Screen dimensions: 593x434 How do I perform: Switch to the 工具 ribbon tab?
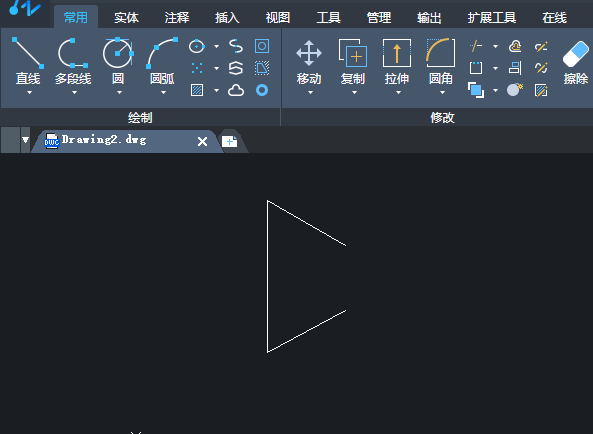coord(328,17)
